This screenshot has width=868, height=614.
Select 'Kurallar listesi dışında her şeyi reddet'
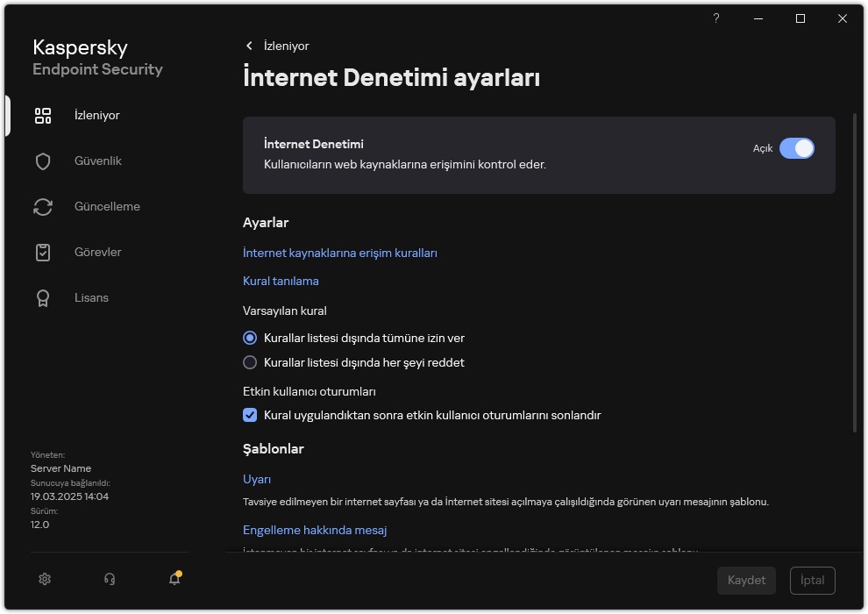250,362
